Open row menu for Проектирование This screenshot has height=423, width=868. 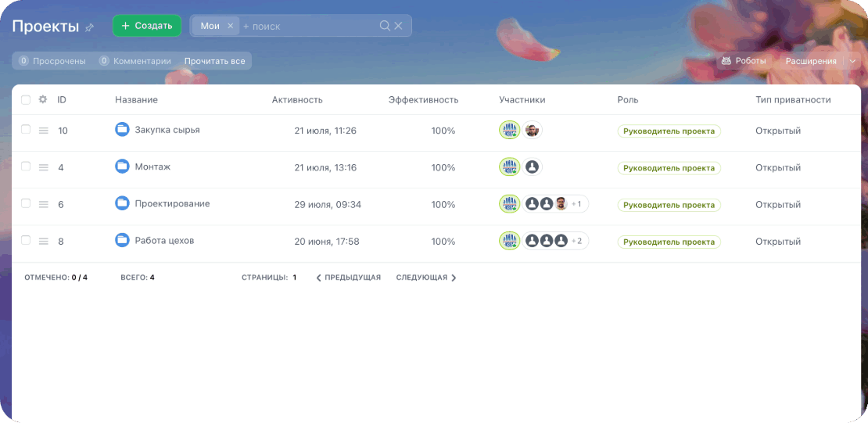pyautogui.click(x=43, y=204)
